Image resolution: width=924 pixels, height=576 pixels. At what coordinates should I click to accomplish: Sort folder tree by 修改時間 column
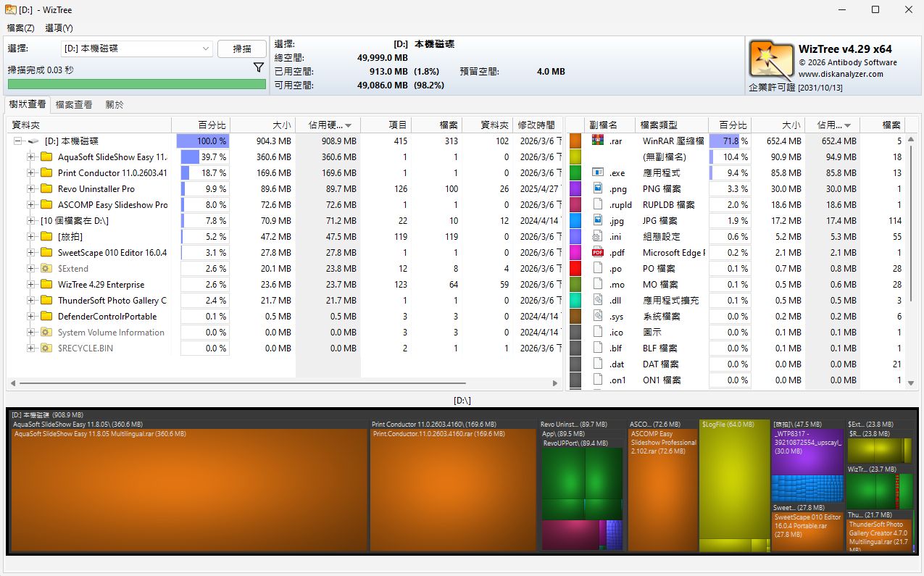(x=537, y=125)
